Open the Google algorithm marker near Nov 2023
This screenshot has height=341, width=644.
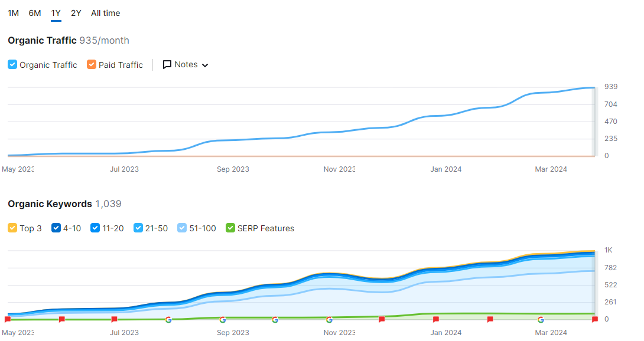(x=328, y=319)
